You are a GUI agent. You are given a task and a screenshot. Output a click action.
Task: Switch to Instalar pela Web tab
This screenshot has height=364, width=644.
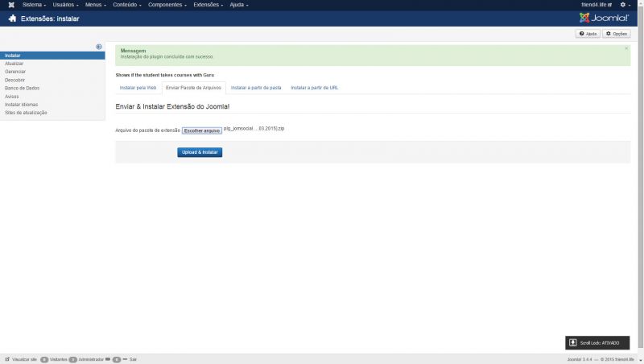[x=138, y=87]
